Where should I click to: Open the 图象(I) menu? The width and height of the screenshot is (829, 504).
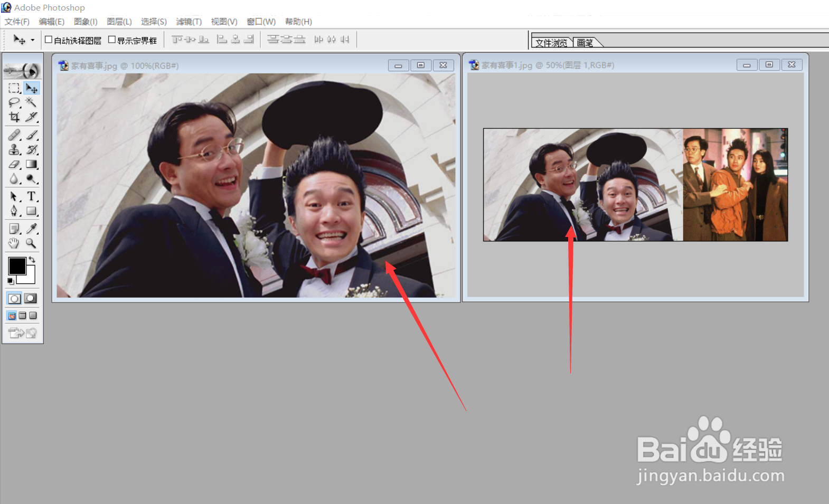click(86, 22)
